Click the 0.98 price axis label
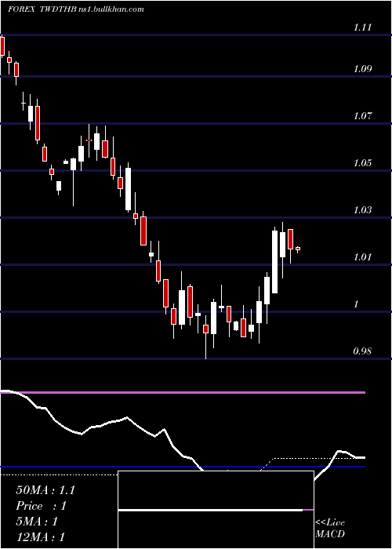 click(362, 351)
